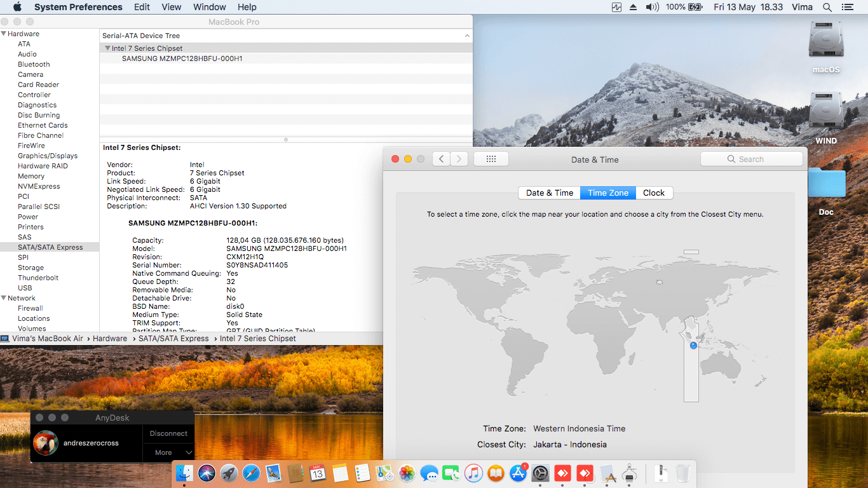Open Safari from the Dock

(251, 473)
